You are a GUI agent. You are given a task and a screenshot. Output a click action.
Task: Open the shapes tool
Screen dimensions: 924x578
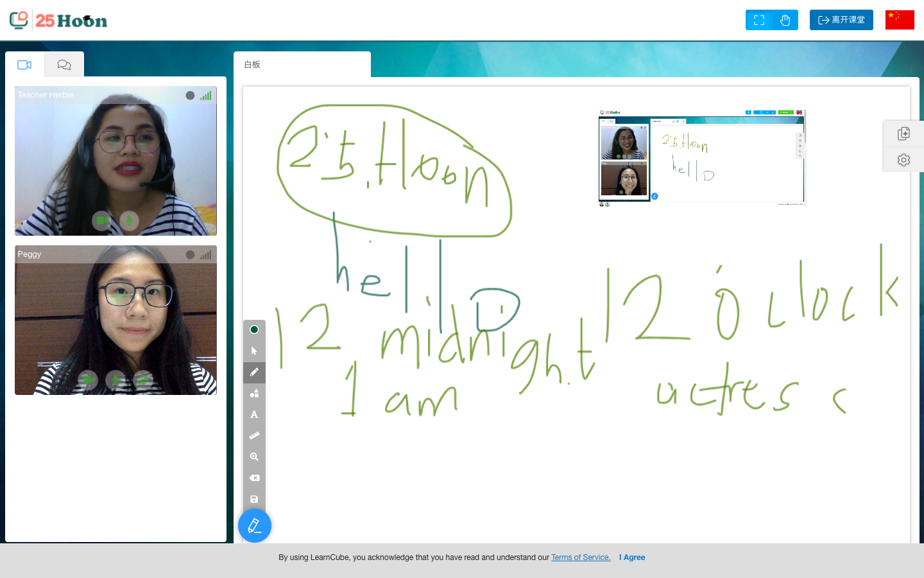[x=254, y=394]
